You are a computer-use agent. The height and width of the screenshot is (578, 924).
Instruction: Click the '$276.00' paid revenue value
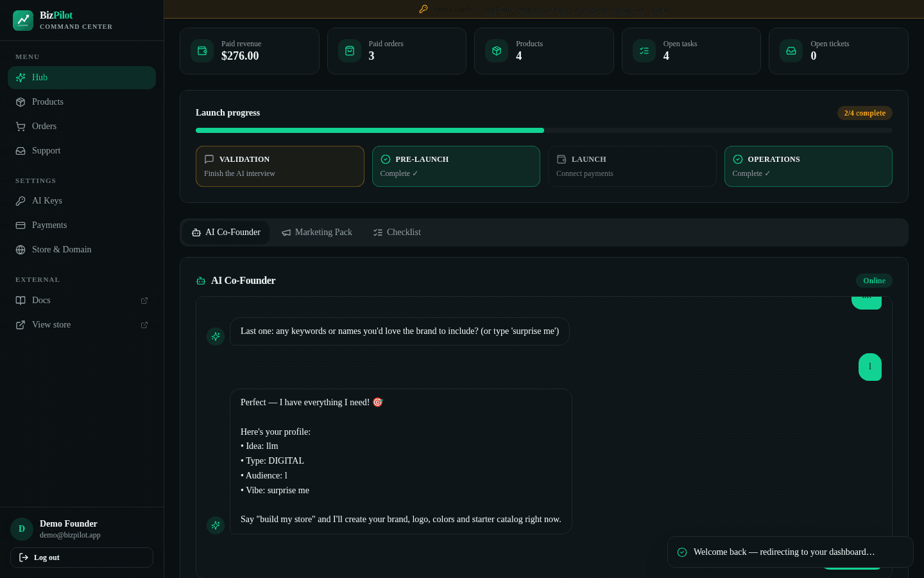240,56
